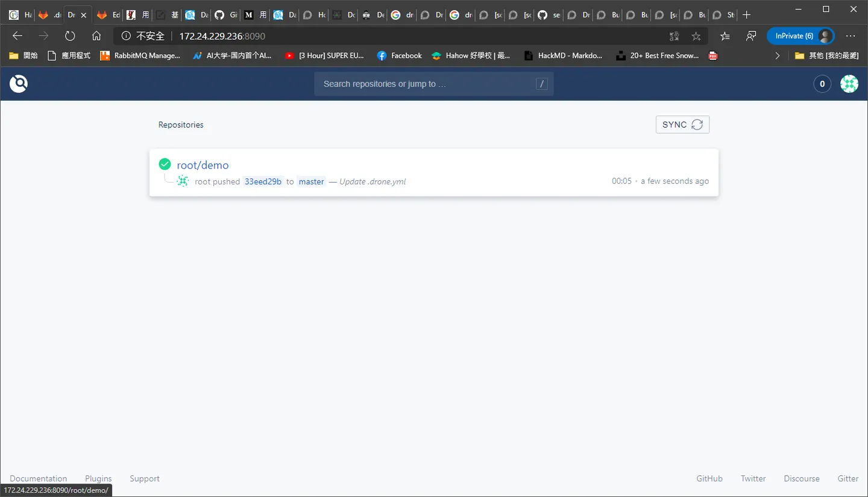Viewport: 868px width, 497px height.
Task: Open the 其他 favorites folder
Action: [x=826, y=55]
